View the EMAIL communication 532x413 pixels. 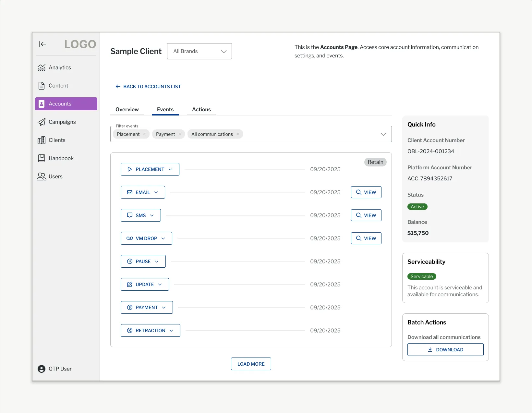pos(366,192)
